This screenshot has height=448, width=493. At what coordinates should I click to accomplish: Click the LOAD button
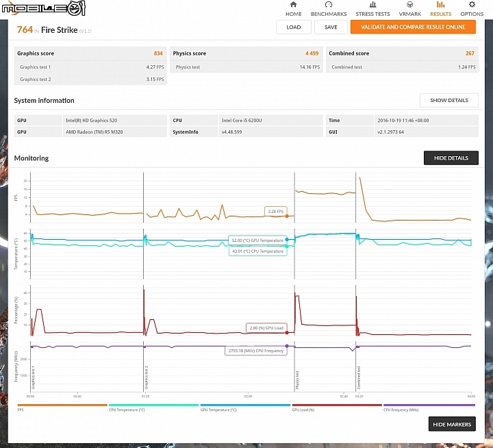tap(293, 27)
